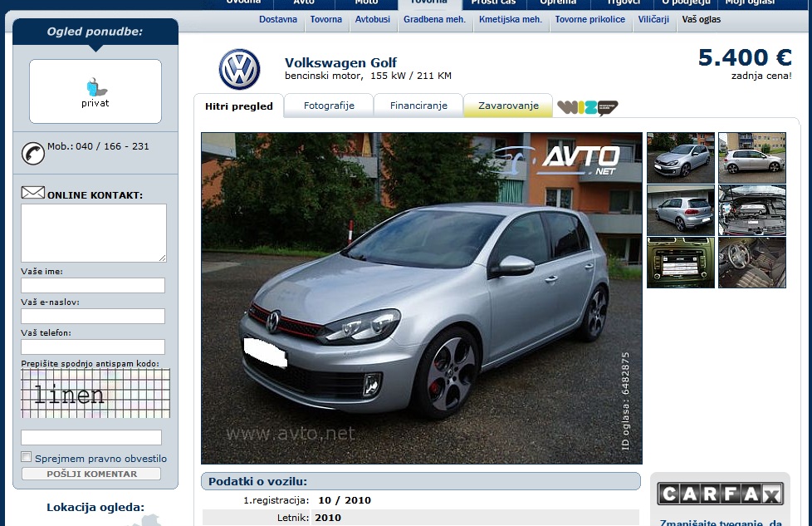The height and width of the screenshot is (526, 812).
Task: Click the Ogled ponudbe: panel header
Action: [x=95, y=32]
